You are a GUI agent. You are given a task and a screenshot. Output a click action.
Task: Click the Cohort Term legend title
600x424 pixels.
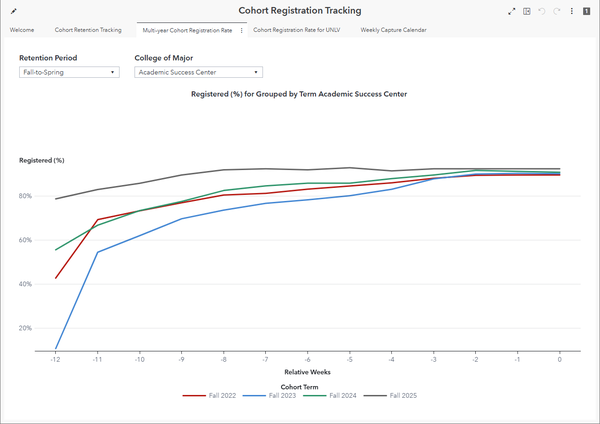click(x=299, y=387)
